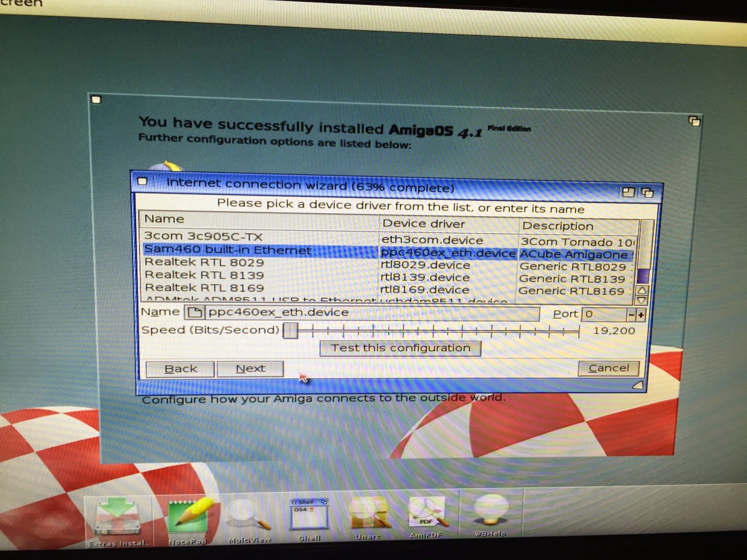Click the installer window close gadget

(96, 99)
